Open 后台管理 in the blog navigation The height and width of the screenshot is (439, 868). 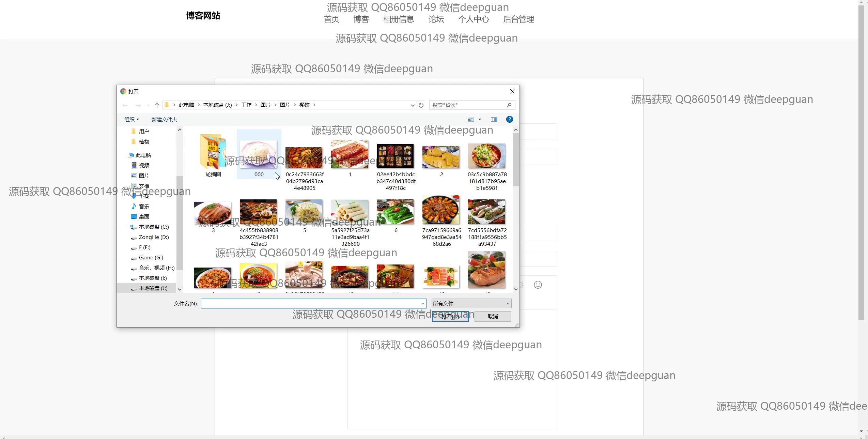click(518, 19)
